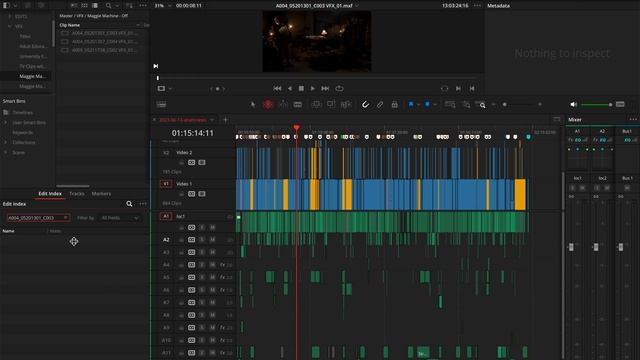Open viewer three-dot options menu
Viewport: 640px width, 360px height.
(477, 6)
